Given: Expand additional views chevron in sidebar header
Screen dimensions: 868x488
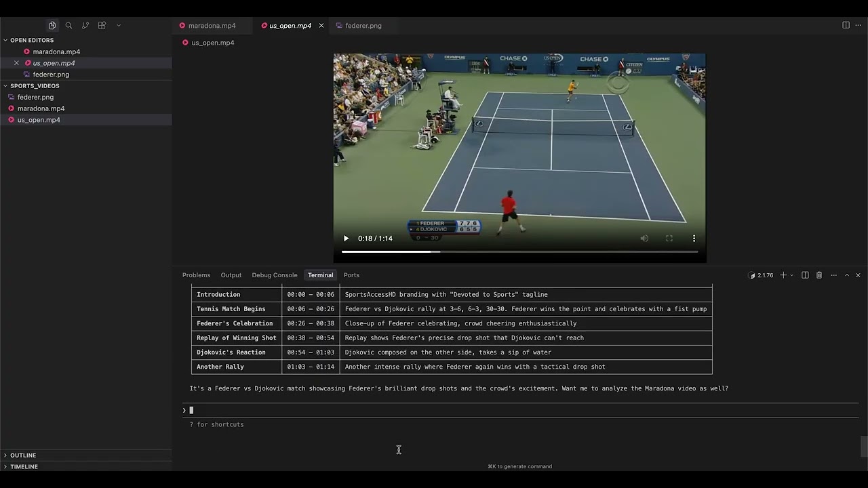Looking at the screenshot, I should pyautogui.click(x=119, y=25).
